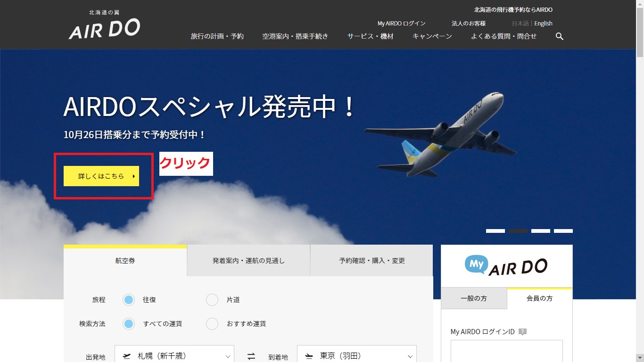Open the arrival dropdown 東京（羽田）
644x362 pixels.
(357, 356)
